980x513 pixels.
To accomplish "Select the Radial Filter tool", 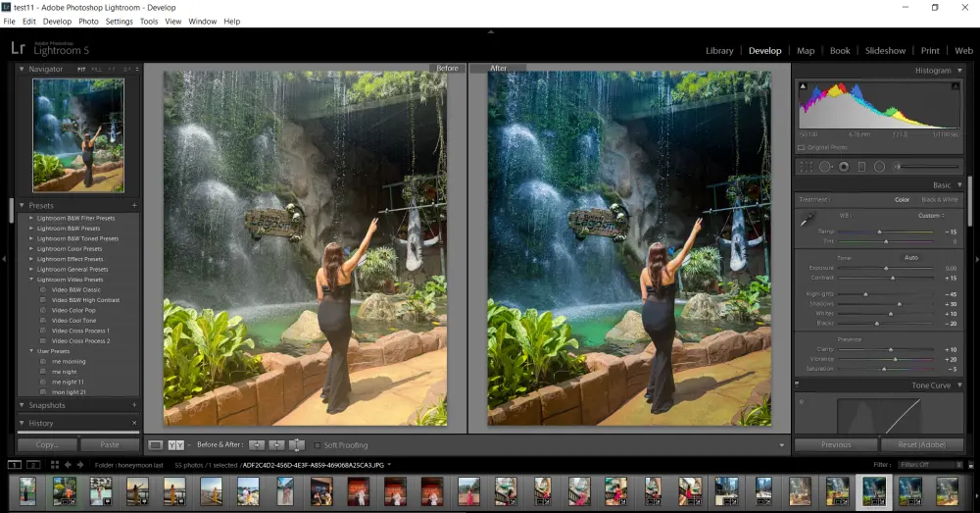I will point(879,167).
